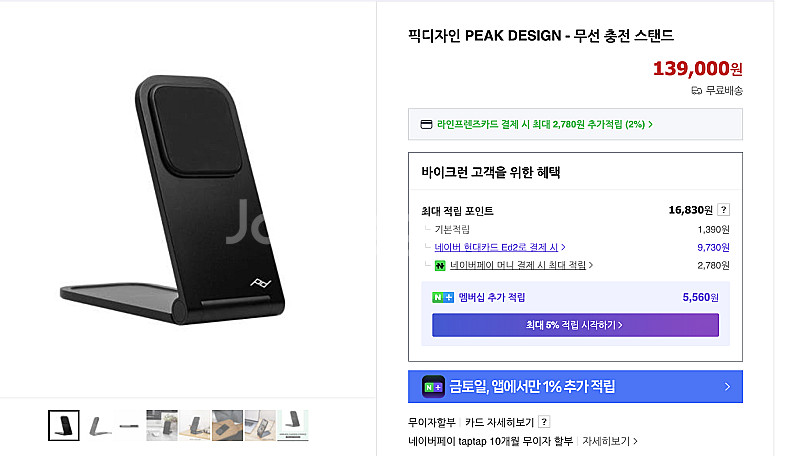This screenshot has width=800, height=456.
Task: Click the help icon beside 최대 적립 포인트
Action: tap(724, 210)
